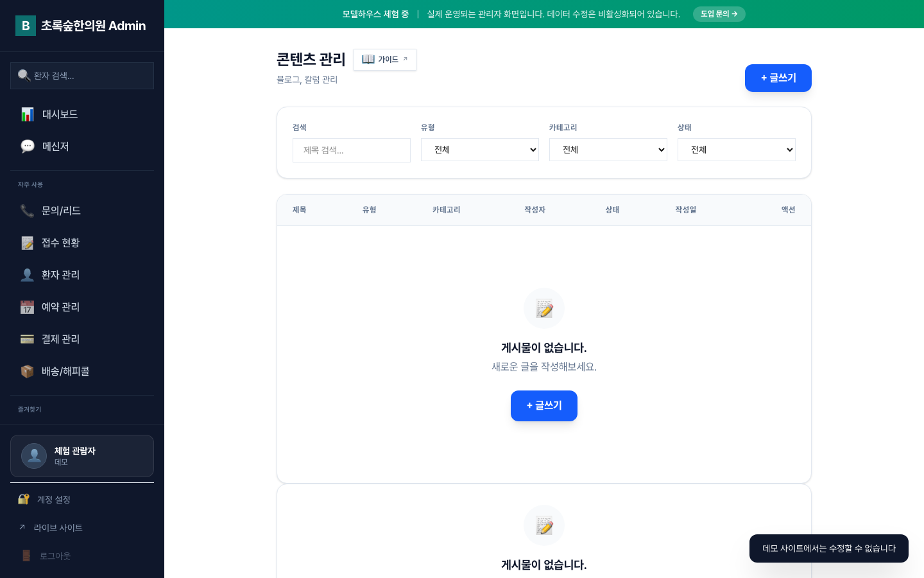Open 계정 설정 link

pos(82,499)
